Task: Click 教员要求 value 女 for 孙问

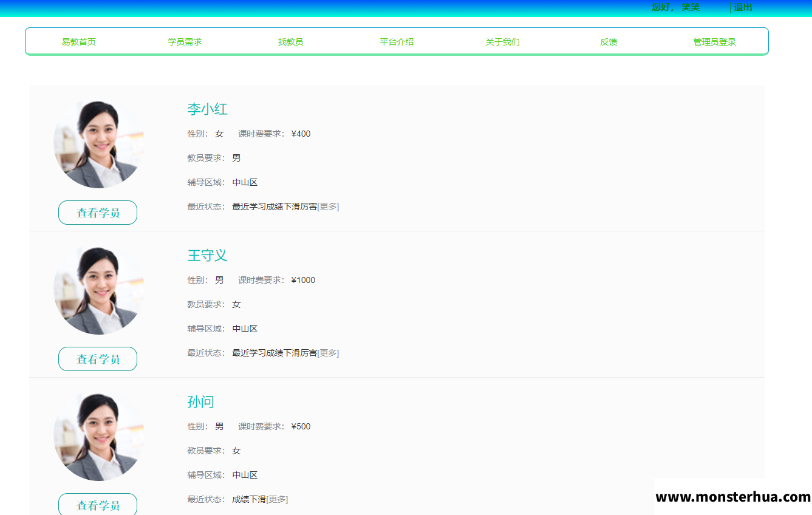Action: (x=236, y=451)
